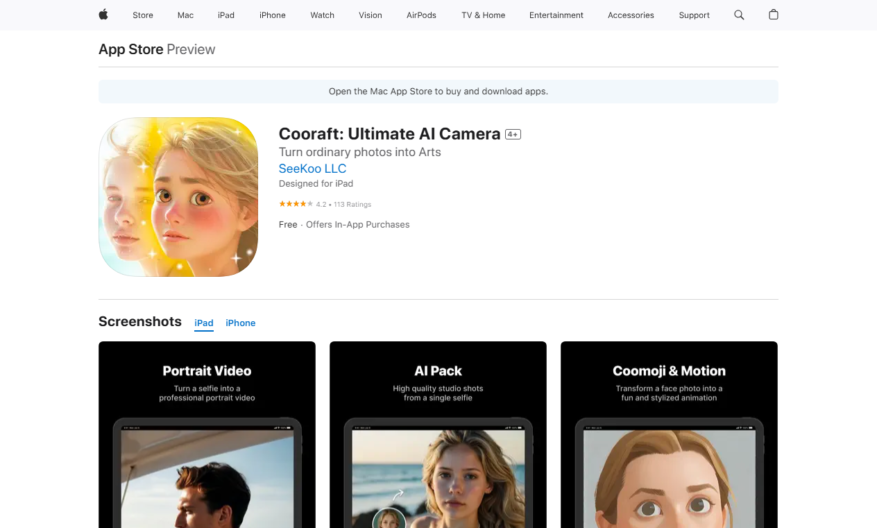This screenshot has width=877, height=528.
Task: Click the '4.2 • 113 Ratings' text
Action: point(343,204)
